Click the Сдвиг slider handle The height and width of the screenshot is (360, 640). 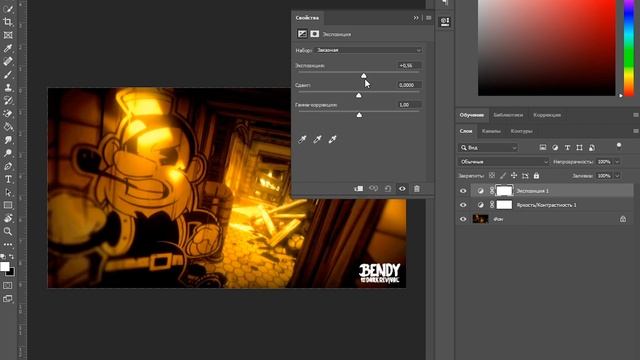pos(359,95)
